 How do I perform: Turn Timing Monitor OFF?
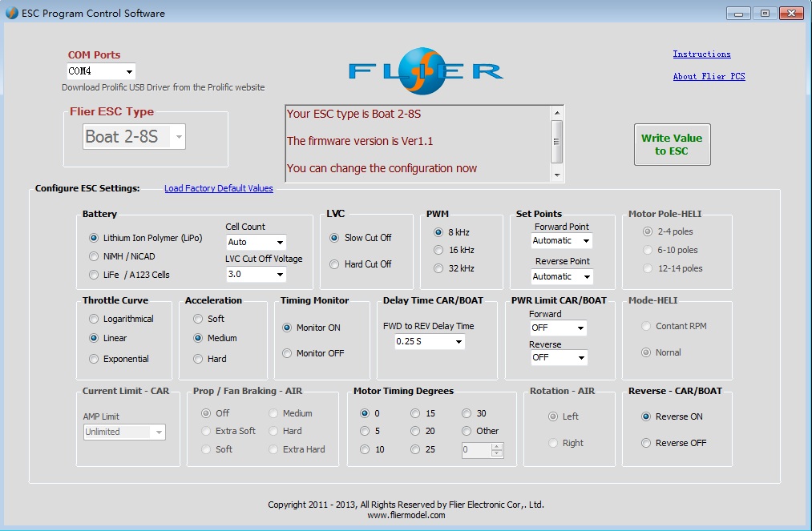tap(313, 353)
